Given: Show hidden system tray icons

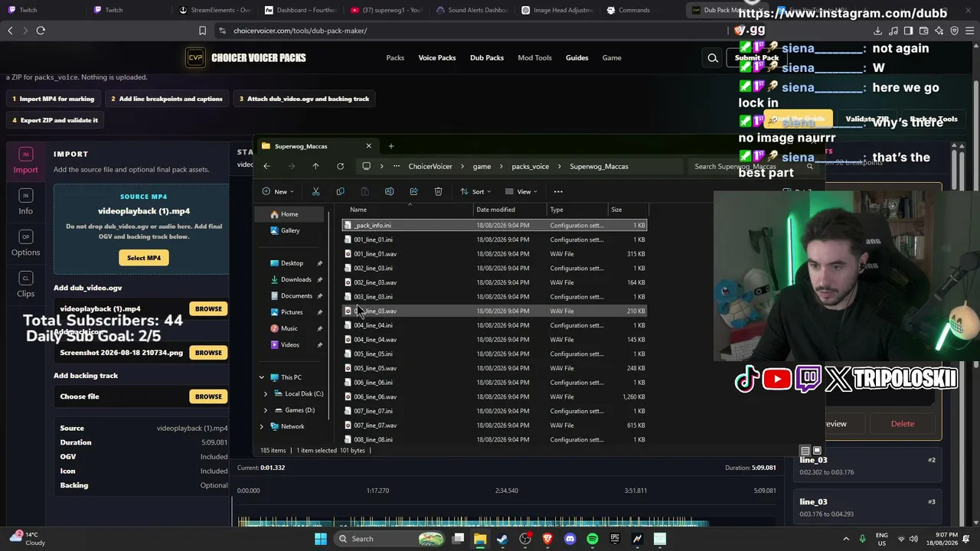Looking at the screenshot, I should (846, 539).
